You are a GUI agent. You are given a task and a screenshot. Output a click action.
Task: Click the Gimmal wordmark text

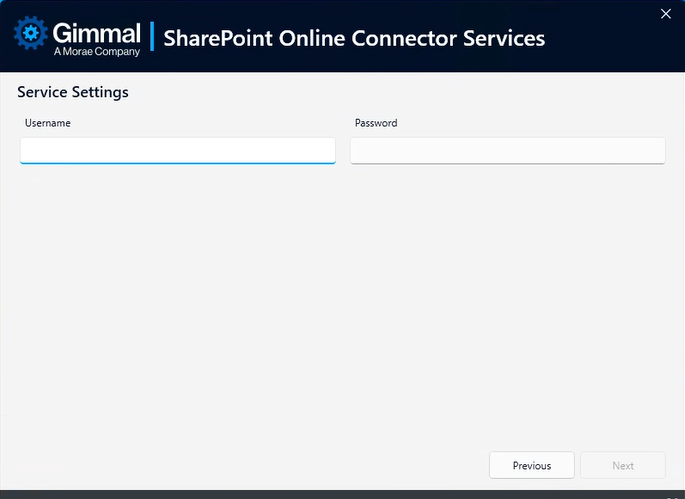tap(96, 31)
